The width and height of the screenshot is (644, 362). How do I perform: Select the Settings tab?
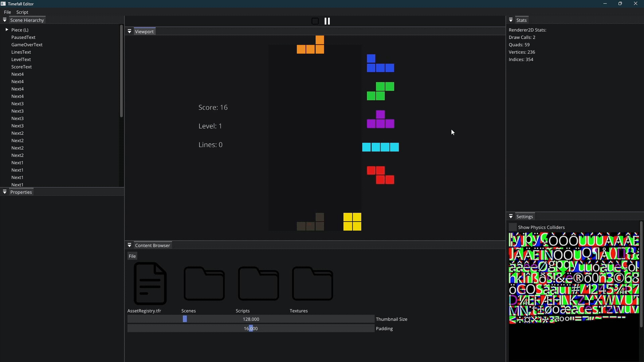click(x=525, y=217)
